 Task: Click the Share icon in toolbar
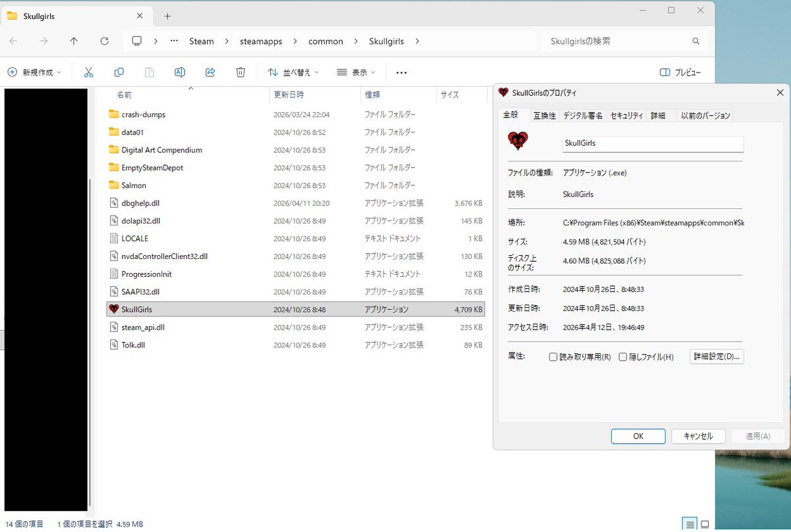click(x=210, y=73)
